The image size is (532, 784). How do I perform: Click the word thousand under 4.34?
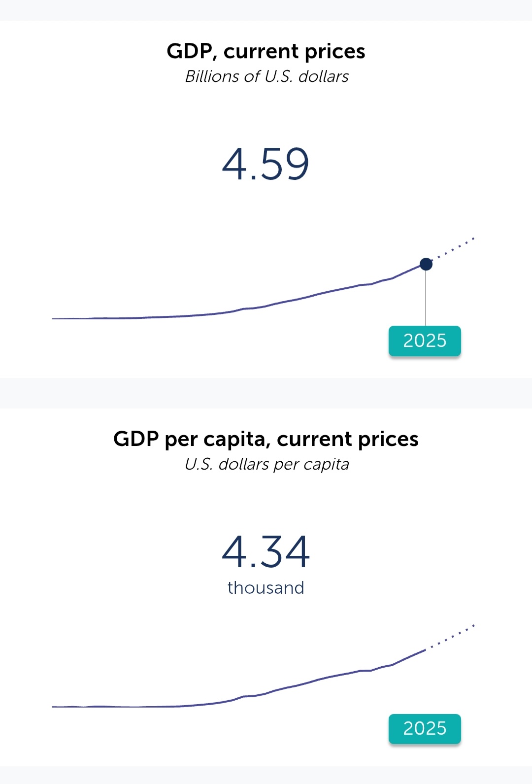(x=266, y=588)
